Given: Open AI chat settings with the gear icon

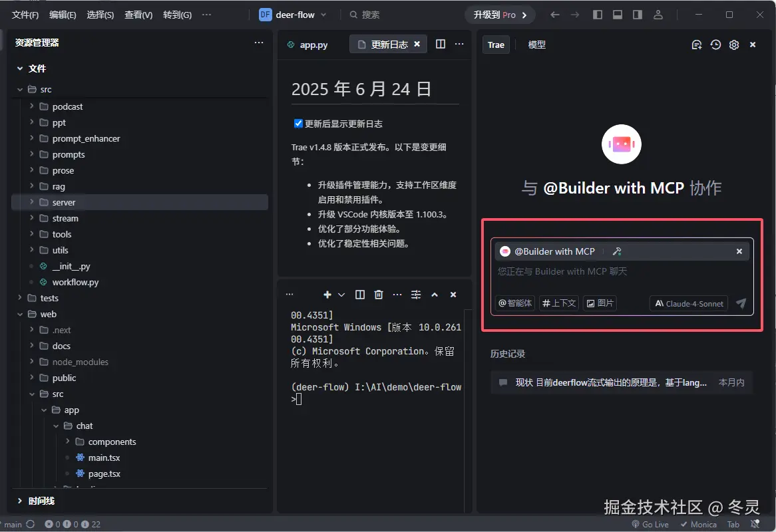Looking at the screenshot, I should point(733,45).
